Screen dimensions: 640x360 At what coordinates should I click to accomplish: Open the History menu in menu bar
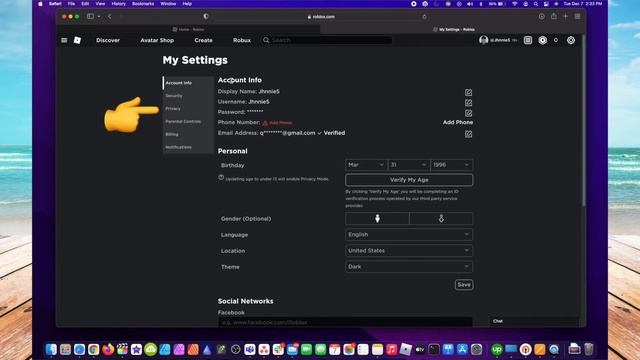click(118, 4)
